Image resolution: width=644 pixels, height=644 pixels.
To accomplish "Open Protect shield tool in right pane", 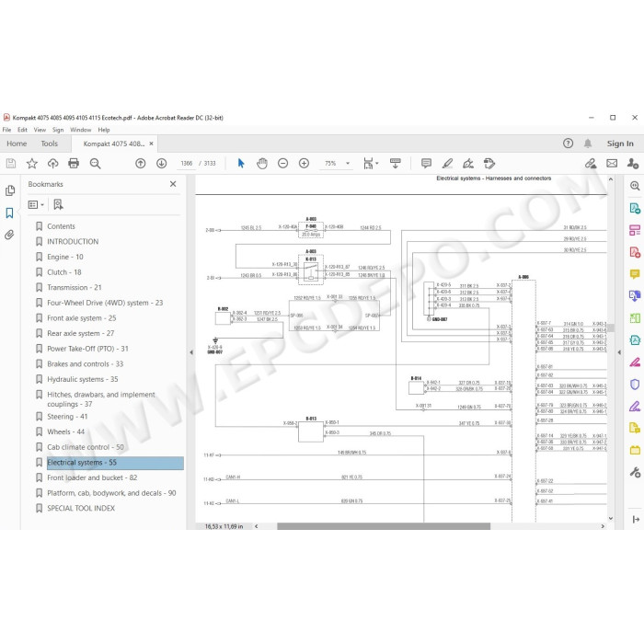I will point(635,385).
